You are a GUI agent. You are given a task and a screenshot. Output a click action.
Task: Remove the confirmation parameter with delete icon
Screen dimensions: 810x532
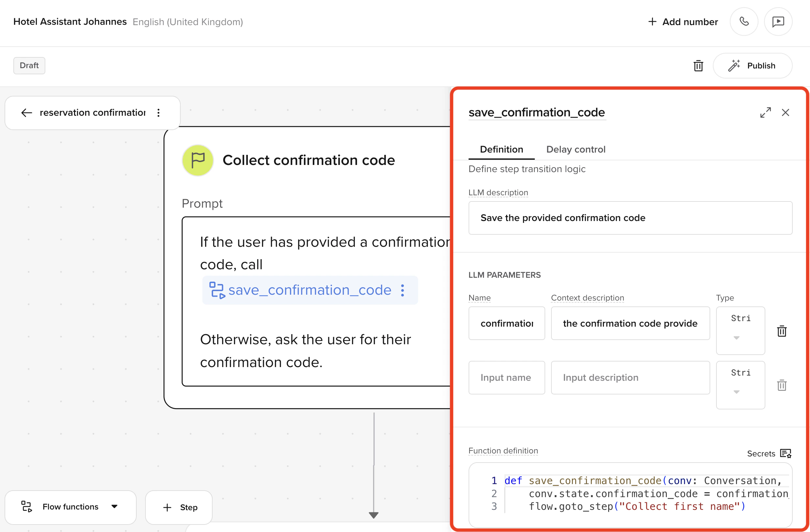point(782,331)
